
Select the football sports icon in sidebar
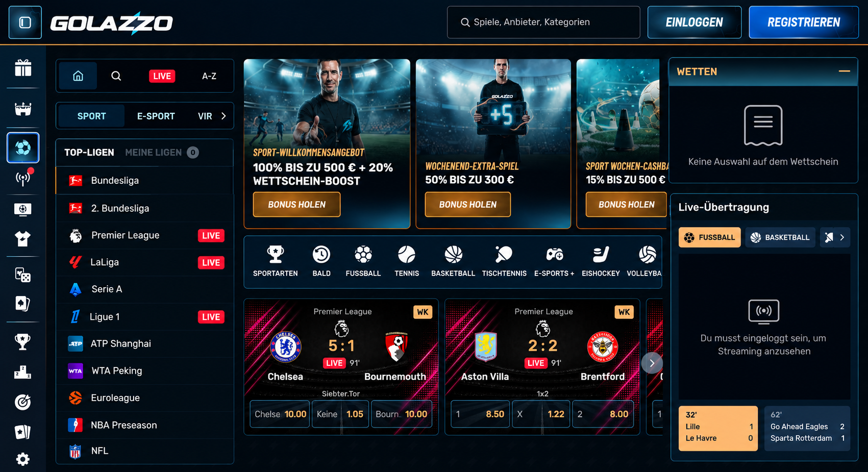click(x=23, y=148)
